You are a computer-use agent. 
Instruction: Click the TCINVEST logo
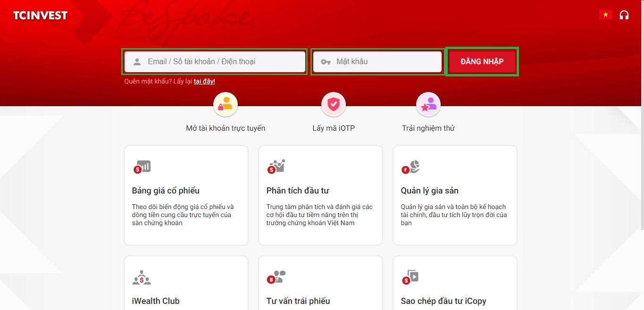coord(40,16)
